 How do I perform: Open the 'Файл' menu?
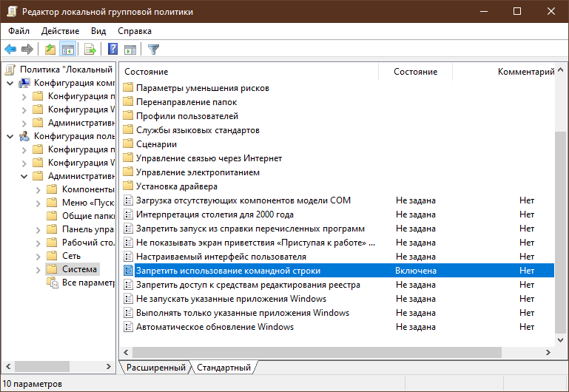(19, 31)
